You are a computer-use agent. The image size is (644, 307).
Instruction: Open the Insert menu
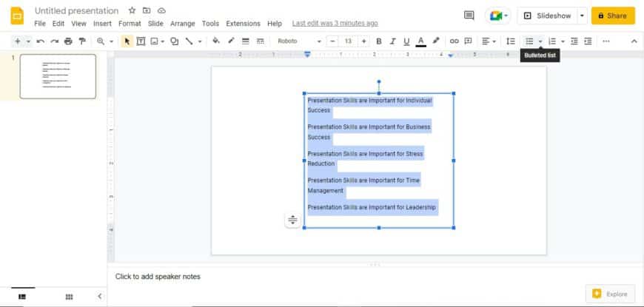point(102,24)
